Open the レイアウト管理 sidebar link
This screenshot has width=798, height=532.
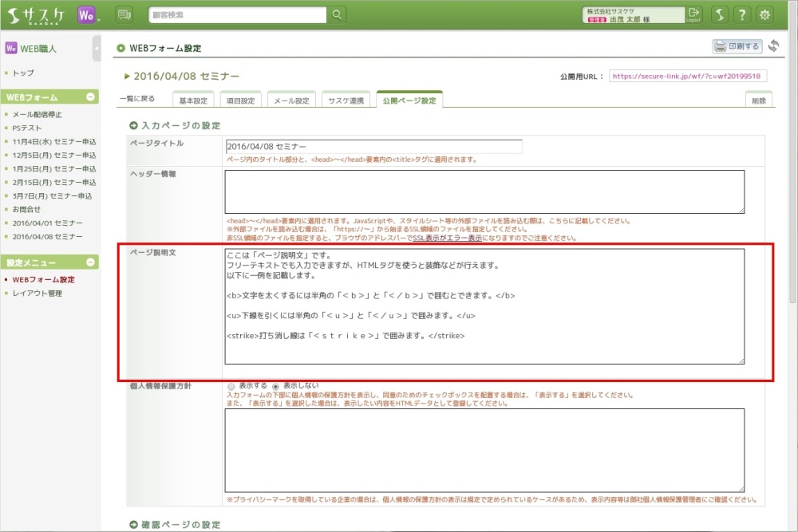(37, 294)
